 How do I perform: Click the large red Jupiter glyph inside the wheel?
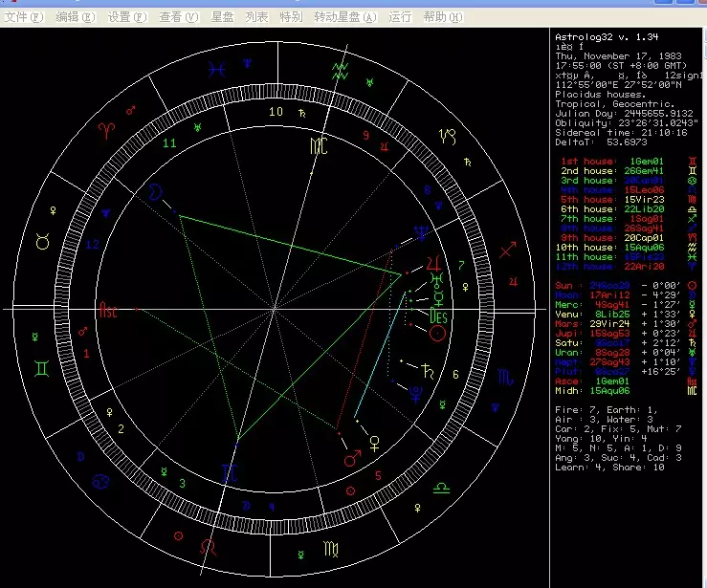click(433, 262)
